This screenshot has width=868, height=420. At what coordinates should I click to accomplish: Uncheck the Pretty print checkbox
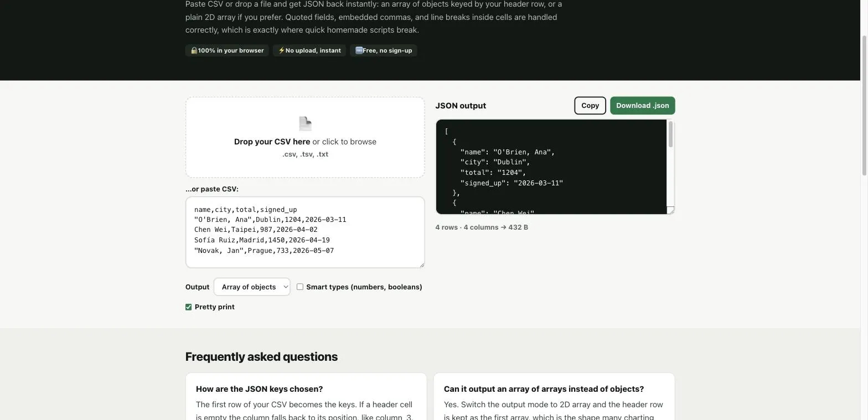coord(189,307)
